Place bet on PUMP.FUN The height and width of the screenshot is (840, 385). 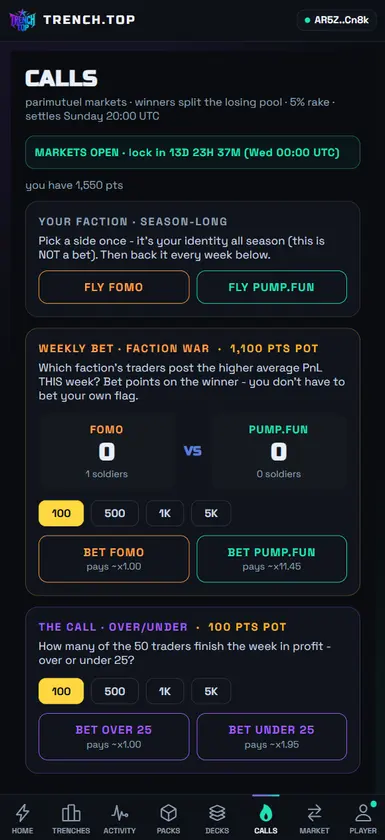click(271, 559)
